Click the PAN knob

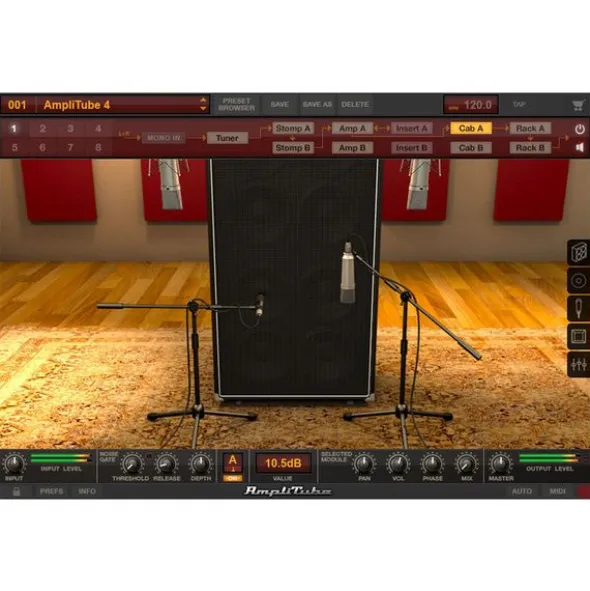point(364,464)
